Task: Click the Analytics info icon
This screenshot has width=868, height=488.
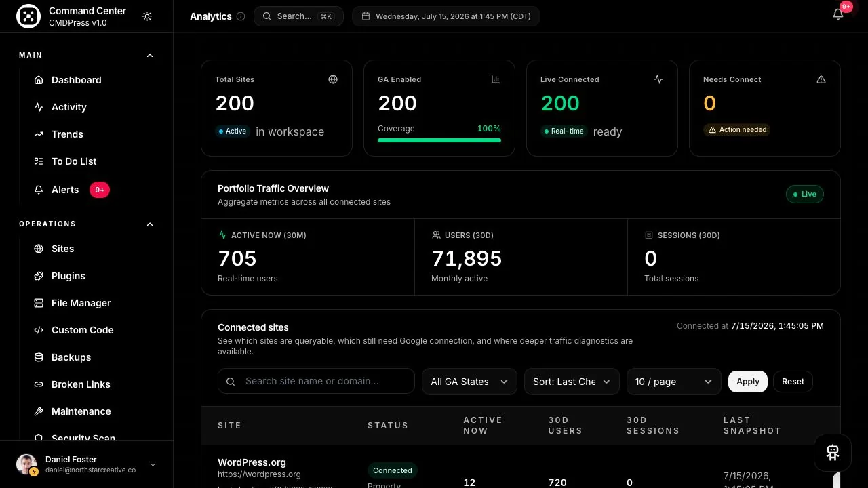Action: click(x=241, y=16)
